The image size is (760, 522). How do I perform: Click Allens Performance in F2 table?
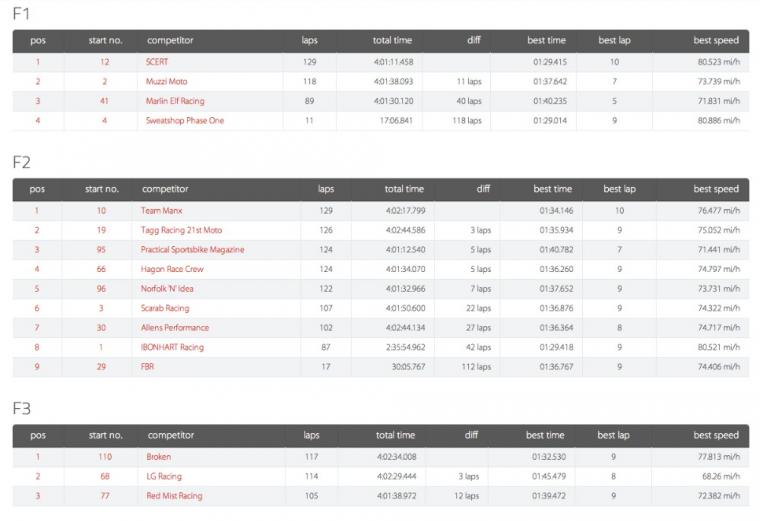coord(175,327)
